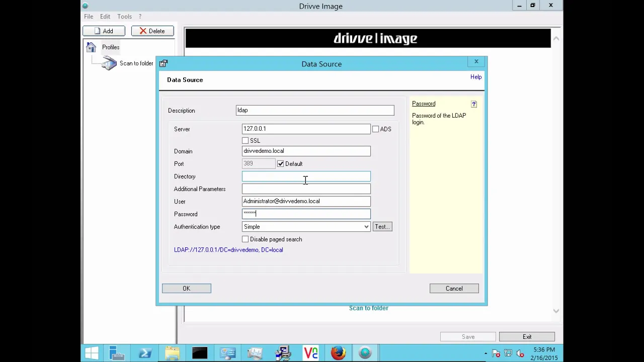Confirm dialog with OK button

[187, 289]
